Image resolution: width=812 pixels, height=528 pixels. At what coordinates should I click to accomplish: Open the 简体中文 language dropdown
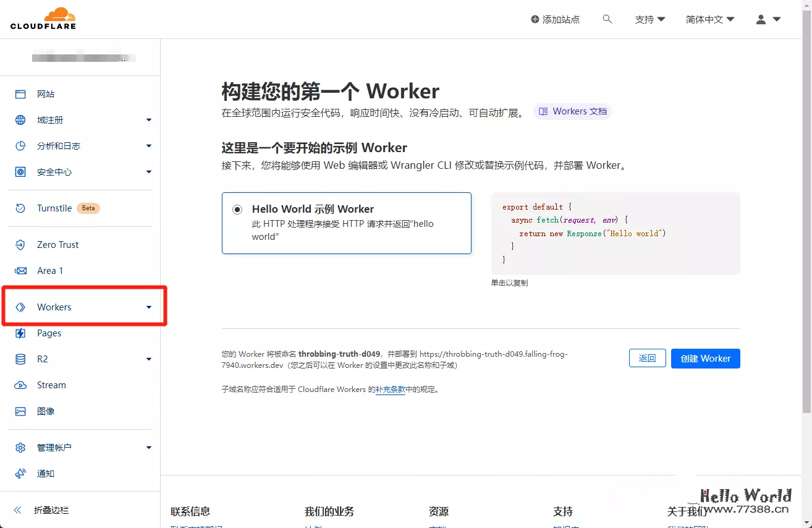(709, 19)
